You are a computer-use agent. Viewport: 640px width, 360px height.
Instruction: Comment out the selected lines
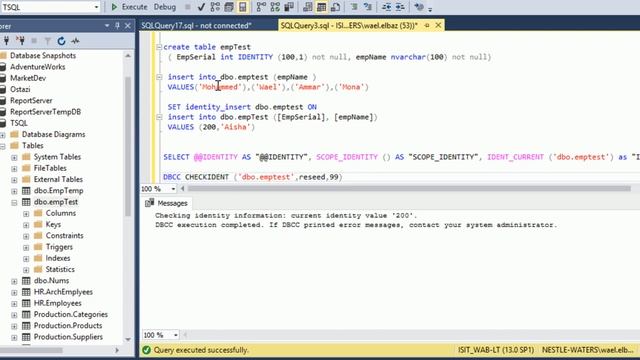coord(354,7)
